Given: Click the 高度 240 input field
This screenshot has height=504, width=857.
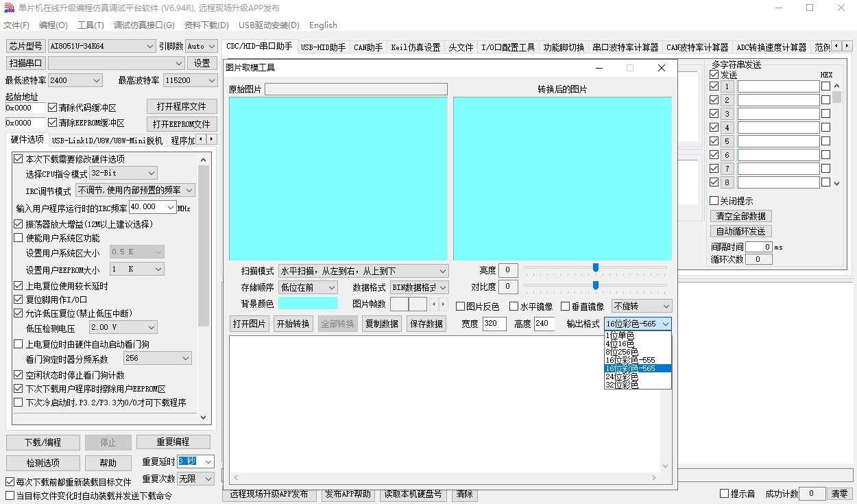Looking at the screenshot, I should [x=544, y=324].
